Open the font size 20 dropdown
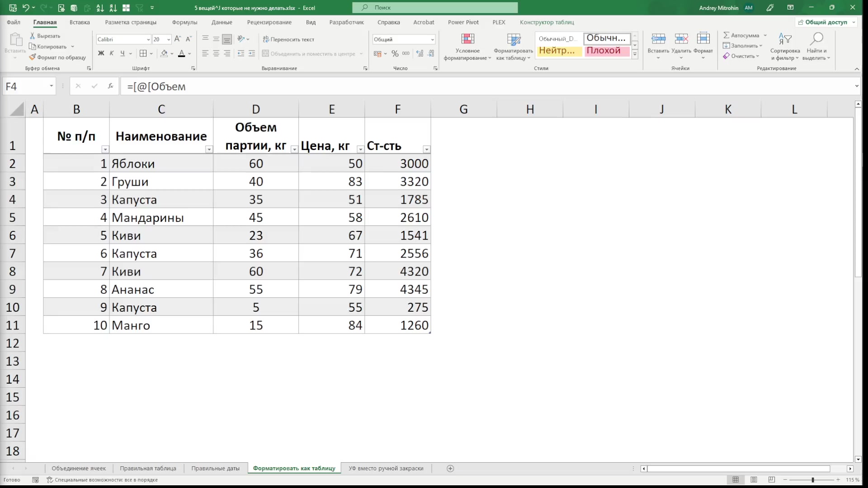Viewport: 868px width, 488px height. click(169, 39)
